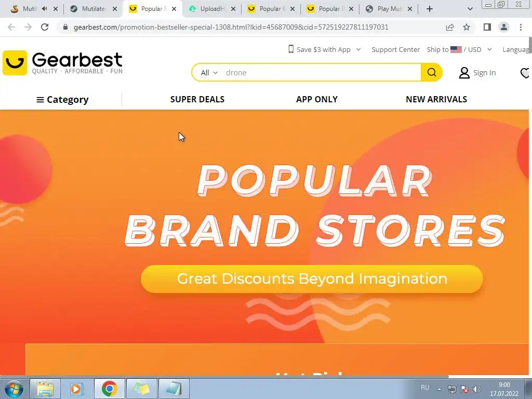
Task: Open the Ship to / USD dropdown
Action: (x=459, y=49)
